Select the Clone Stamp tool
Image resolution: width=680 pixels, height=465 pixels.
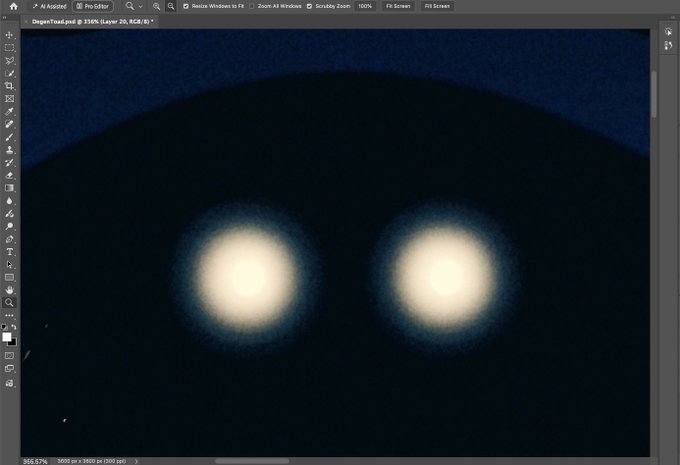pos(9,150)
